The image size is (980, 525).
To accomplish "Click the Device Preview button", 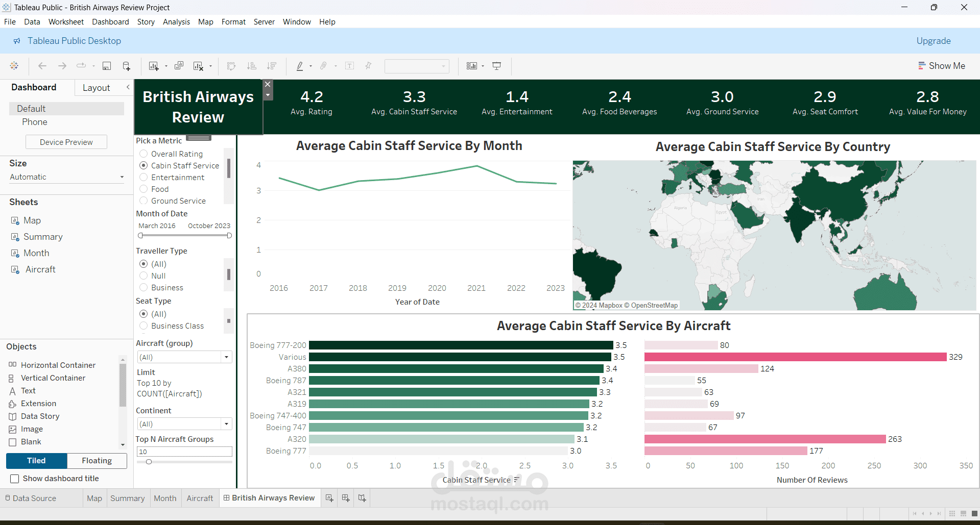I will pyautogui.click(x=66, y=142).
